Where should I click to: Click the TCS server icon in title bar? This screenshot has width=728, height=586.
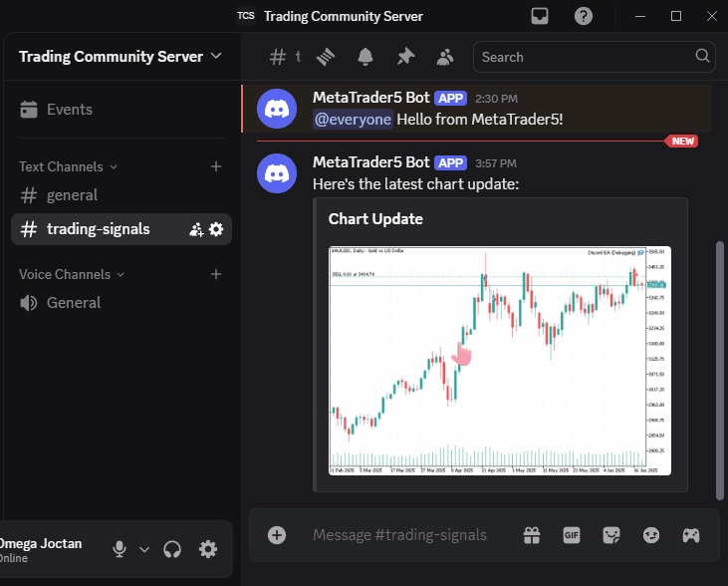click(246, 16)
